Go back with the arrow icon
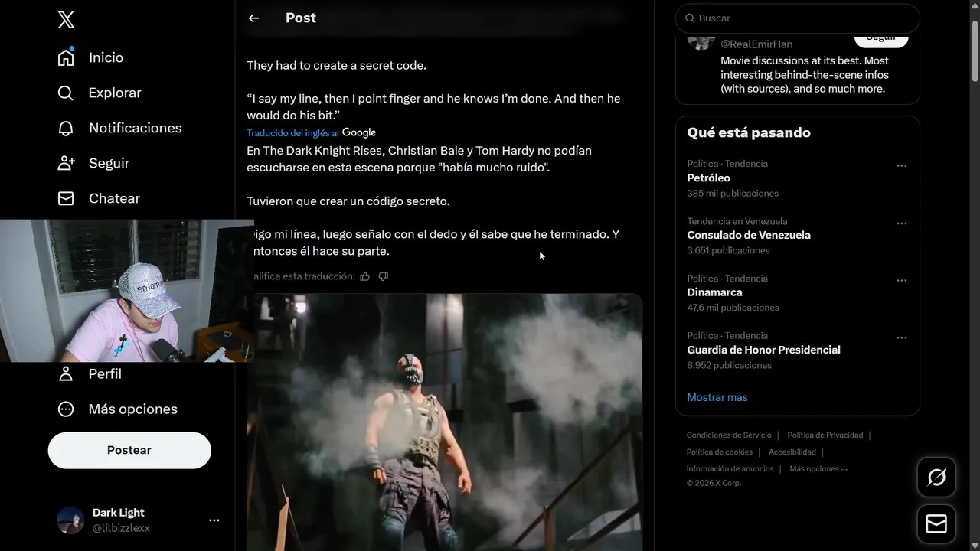 tap(253, 18)
